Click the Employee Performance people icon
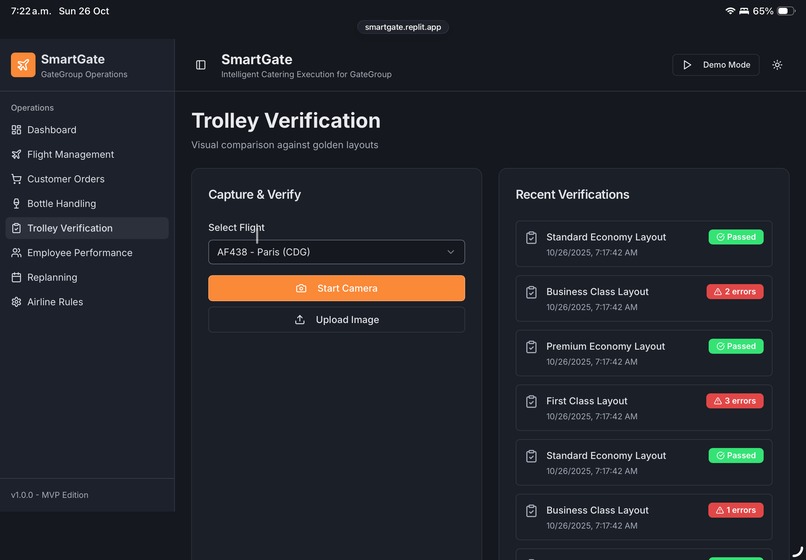 click(x=16, y=252)
